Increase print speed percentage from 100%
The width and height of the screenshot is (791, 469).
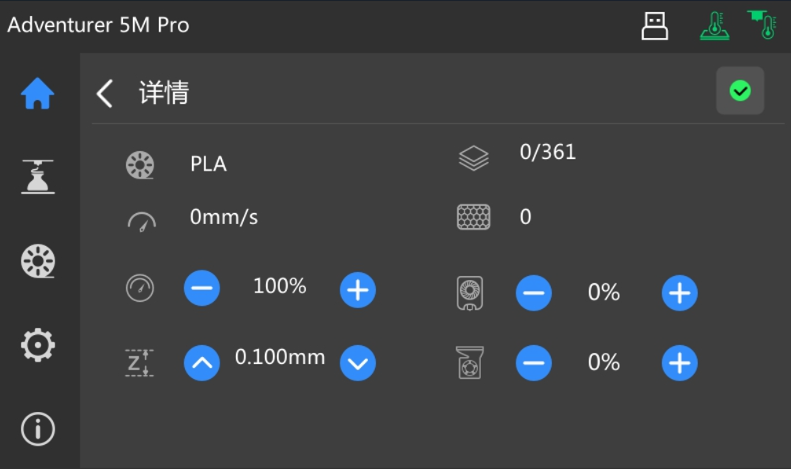tap(358, 290)
